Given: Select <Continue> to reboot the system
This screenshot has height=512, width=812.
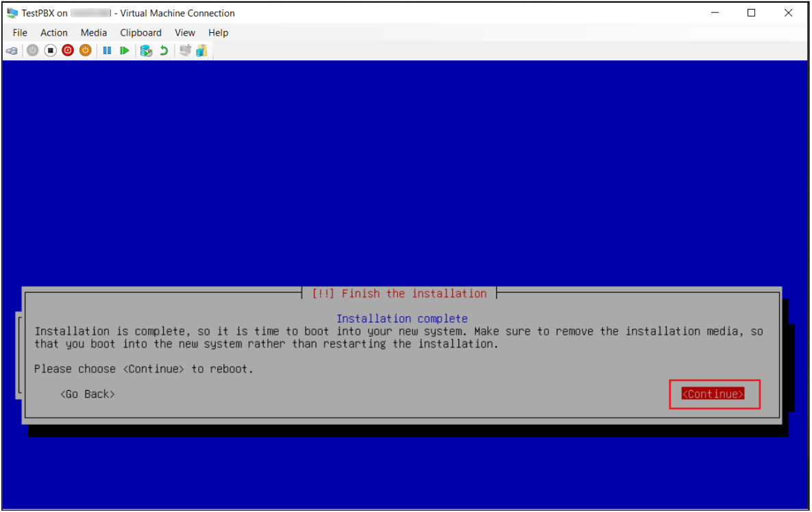Looking at the screenshot, I should pos(713,394).
